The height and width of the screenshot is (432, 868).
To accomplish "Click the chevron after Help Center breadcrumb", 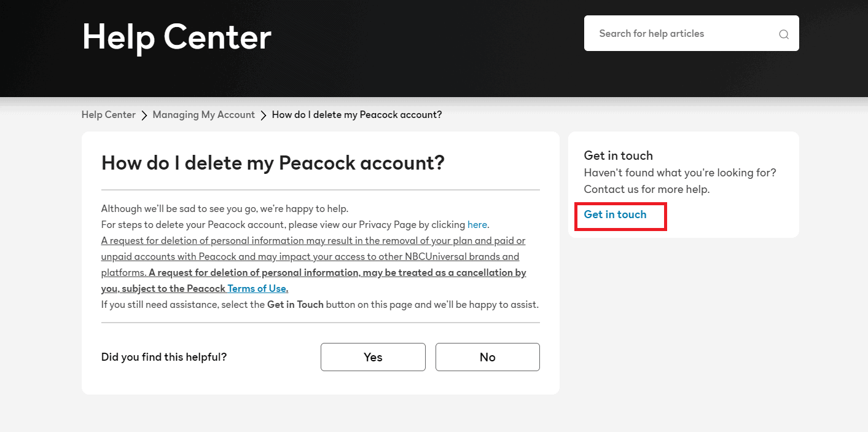I will (144, 115).
